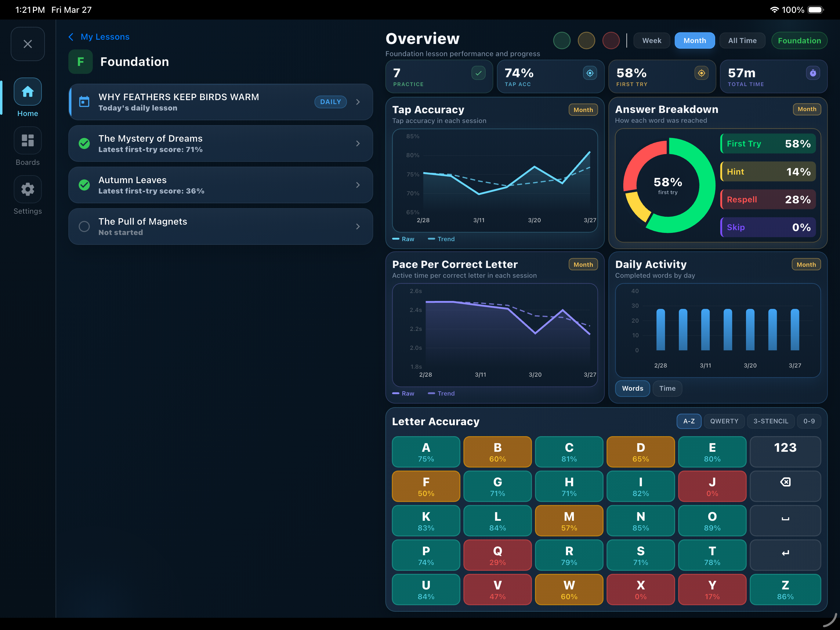Expand Mystery of Dreams chevron
Screen dimensions: 840x630
(x=358, y=143)
